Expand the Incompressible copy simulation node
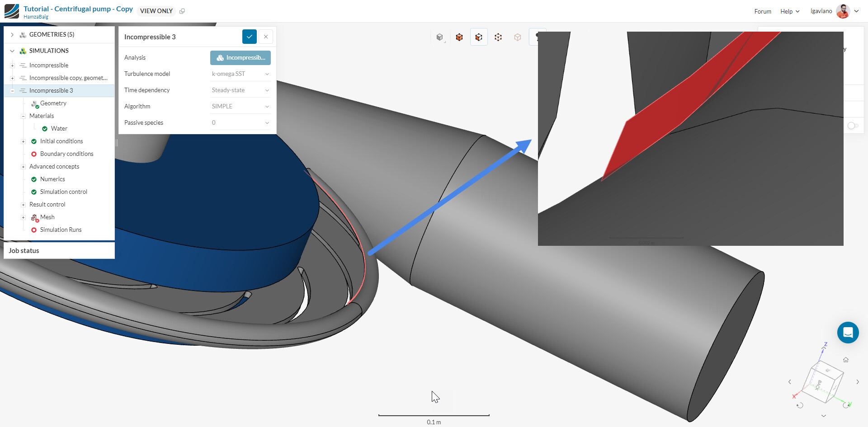868x427 pixels. 13,78
